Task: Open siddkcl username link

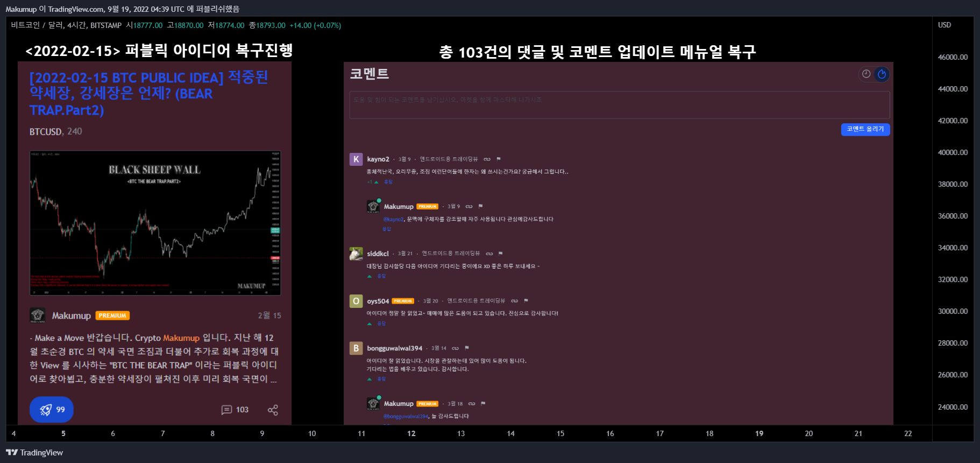Action: pyautogui.click(x=378, y=254)
